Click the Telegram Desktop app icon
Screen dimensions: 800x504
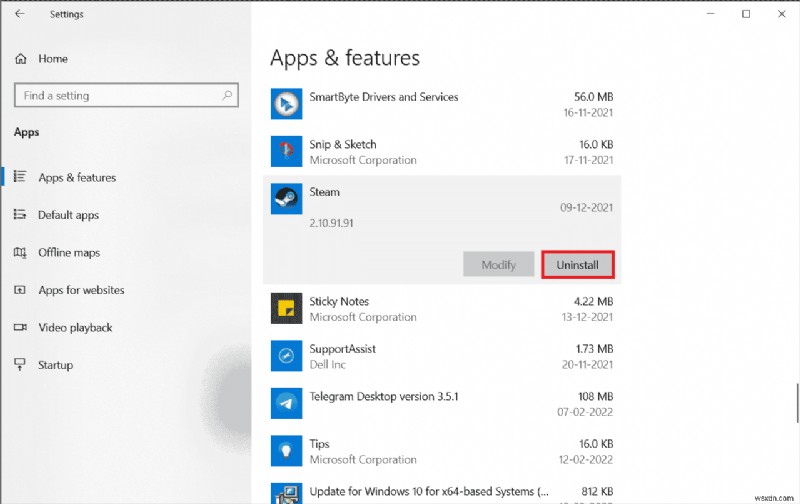[286, 403]
